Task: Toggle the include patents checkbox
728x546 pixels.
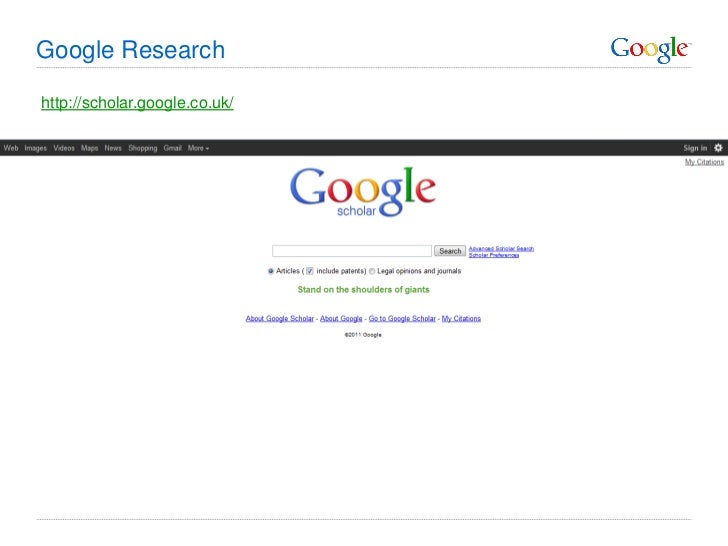Action: (310, 271)
